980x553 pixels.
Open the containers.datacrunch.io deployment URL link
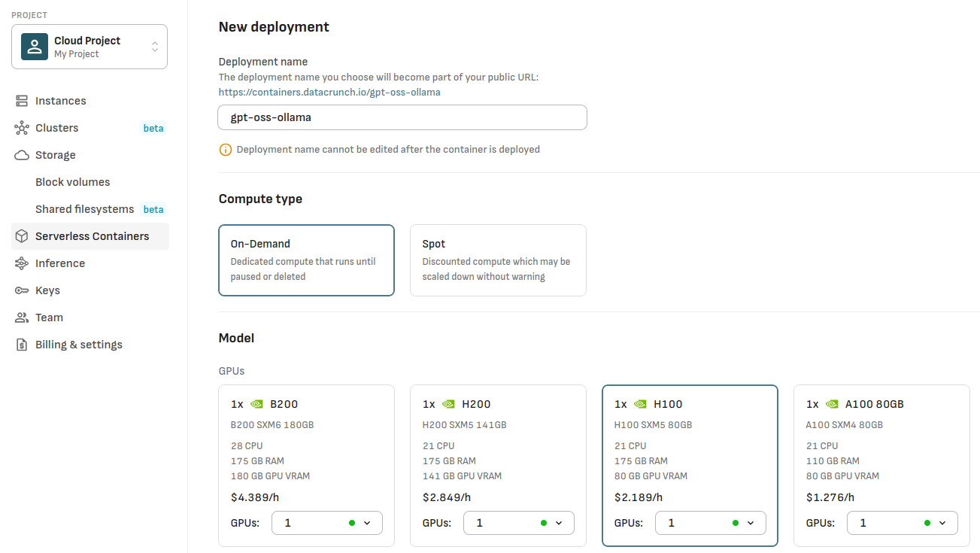(329, 92)
